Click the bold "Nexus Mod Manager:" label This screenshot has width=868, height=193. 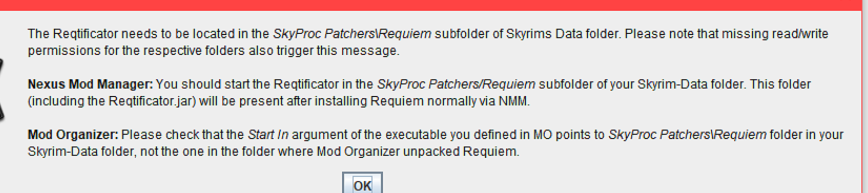(x=90, y=84)
